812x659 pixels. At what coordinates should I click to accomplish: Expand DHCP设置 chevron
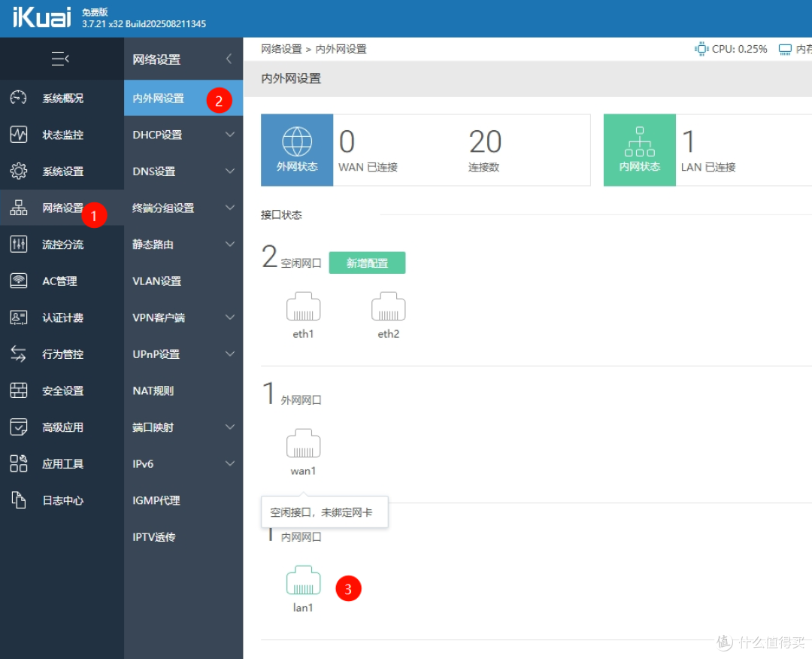(230, 135)
